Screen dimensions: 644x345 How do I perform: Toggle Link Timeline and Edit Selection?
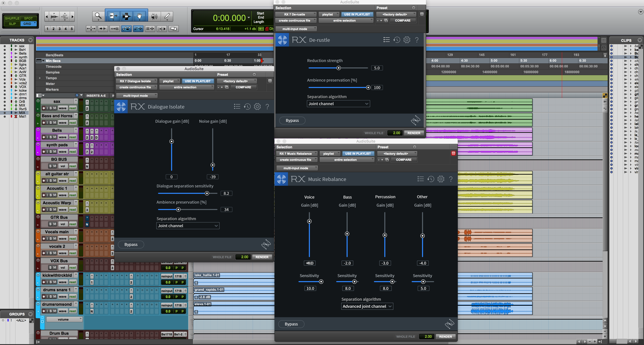tap(138, 28)
